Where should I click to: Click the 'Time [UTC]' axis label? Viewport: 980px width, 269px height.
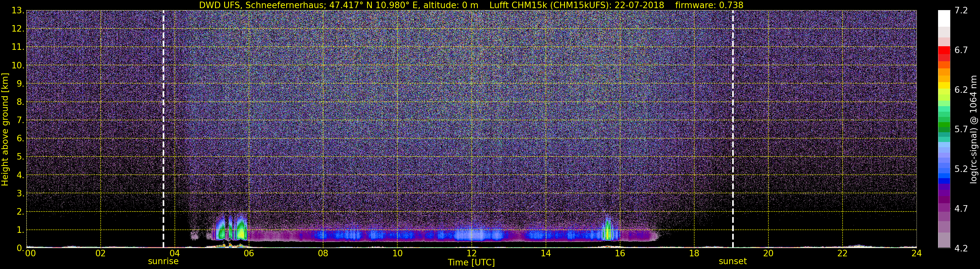click(x=471, y=262)
